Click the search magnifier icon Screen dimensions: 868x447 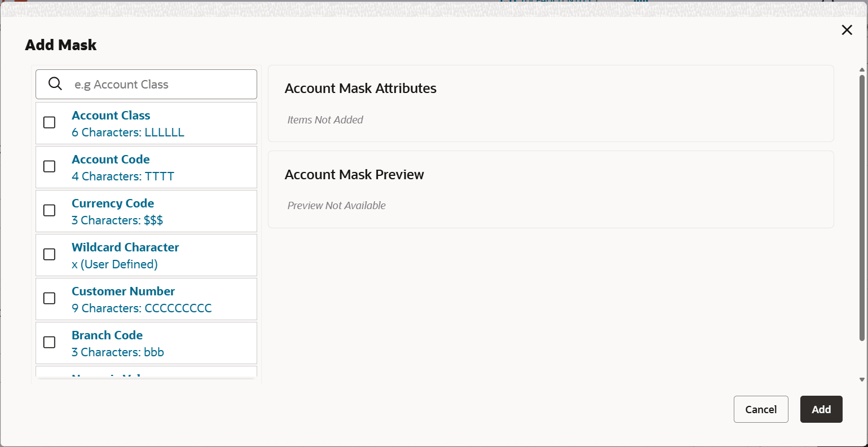point(55,83)
